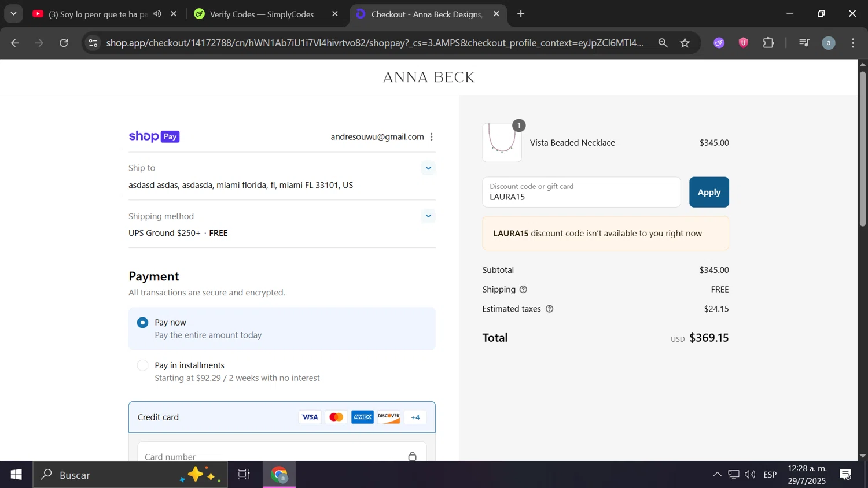Open the volume control in tray
Viewport: 868px width, 488px height.
tap(750, 475)
